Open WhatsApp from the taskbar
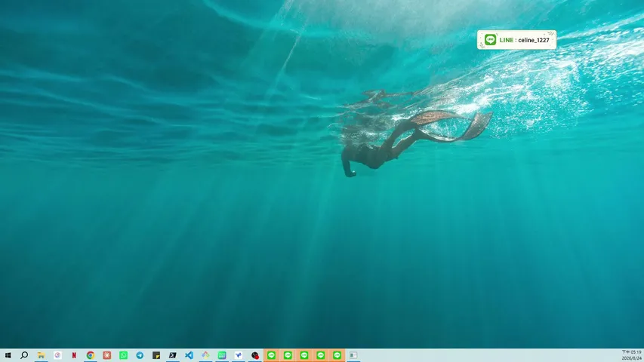The width and height of the screenshot is (644, 362). (123, 355)
